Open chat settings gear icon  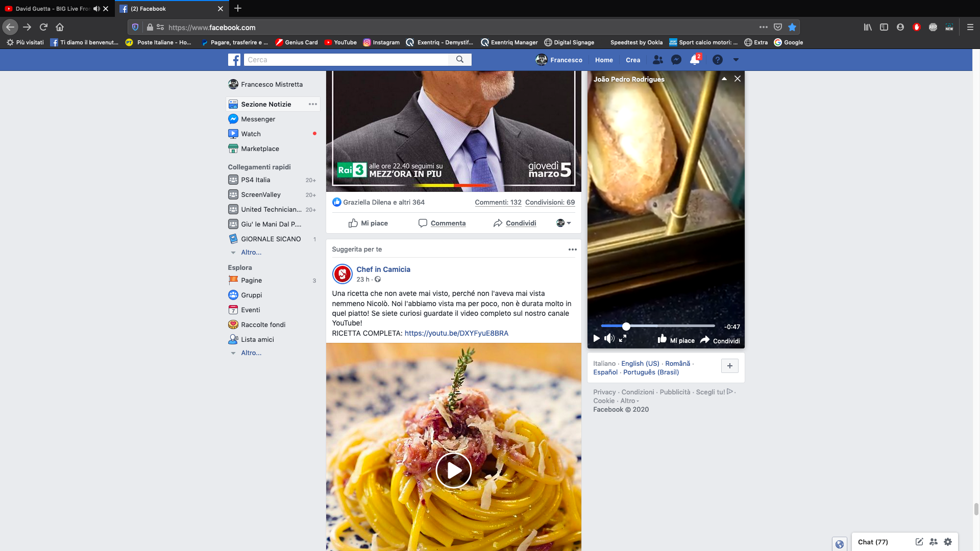tap(948, 542)
